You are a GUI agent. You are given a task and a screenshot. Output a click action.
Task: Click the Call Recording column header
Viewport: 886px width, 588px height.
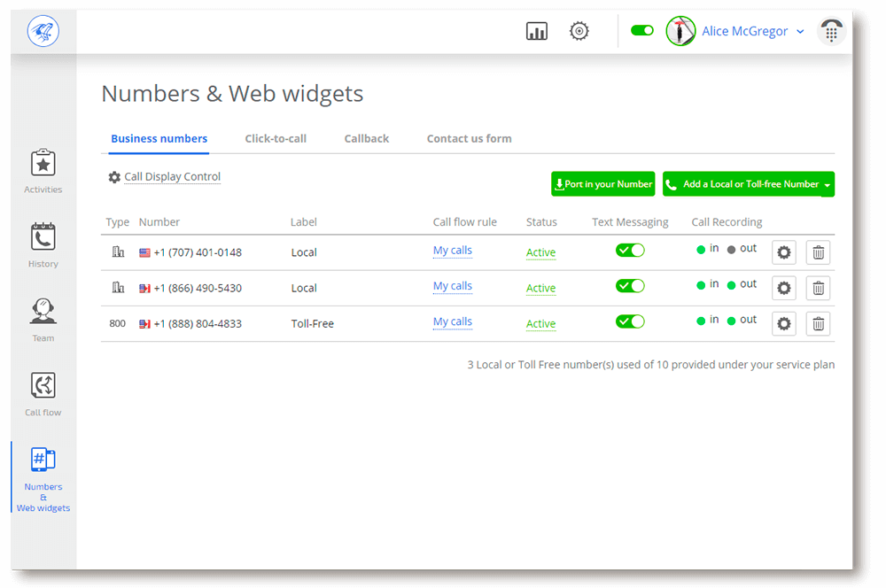[727, 222]
